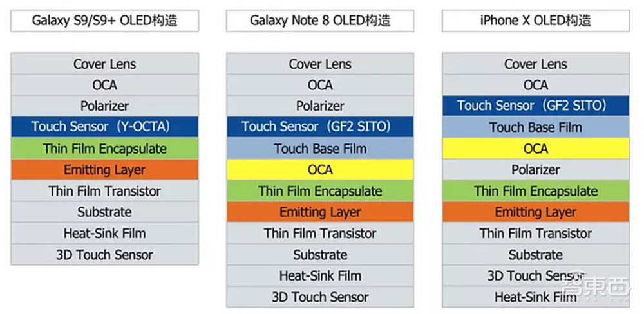This screenshot has width=644, height=314.
Task: Select the yellow OCA row in iPhone X stack
Action: [x=535, y=149]
